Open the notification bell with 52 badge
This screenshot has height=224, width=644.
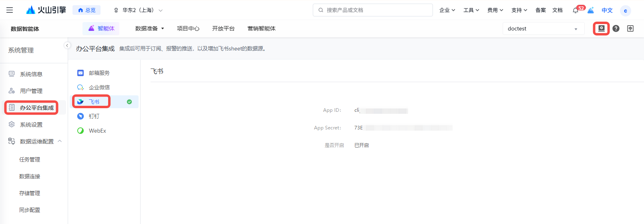coord(576,10)
